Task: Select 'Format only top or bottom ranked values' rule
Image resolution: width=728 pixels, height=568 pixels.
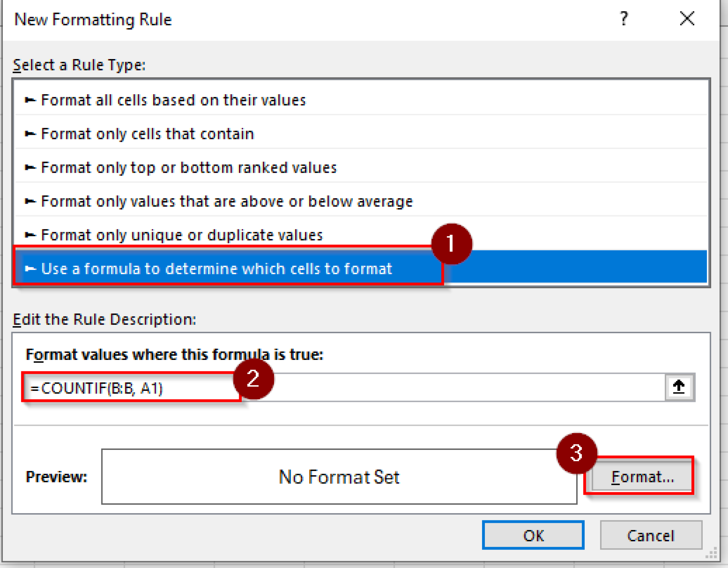Action: (188, 167)
